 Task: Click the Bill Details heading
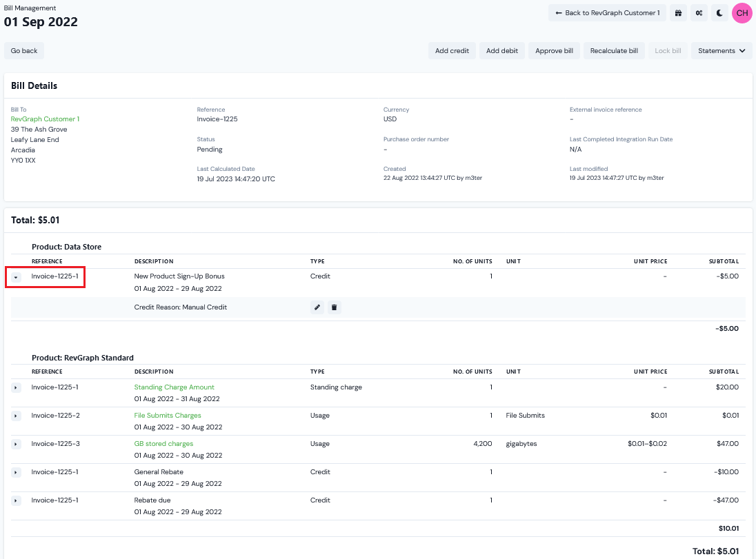point(34,85)
